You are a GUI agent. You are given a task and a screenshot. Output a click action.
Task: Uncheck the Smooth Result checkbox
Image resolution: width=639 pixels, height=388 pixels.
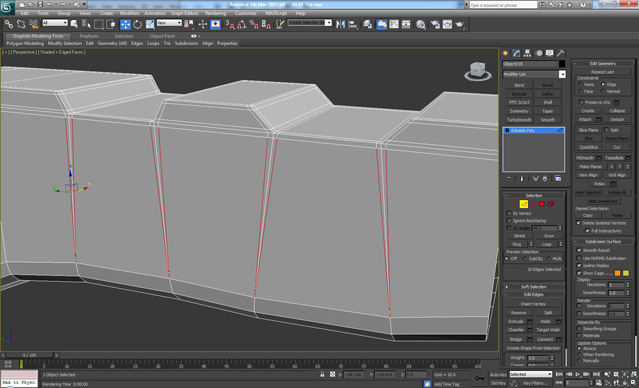tap(579, 250)
